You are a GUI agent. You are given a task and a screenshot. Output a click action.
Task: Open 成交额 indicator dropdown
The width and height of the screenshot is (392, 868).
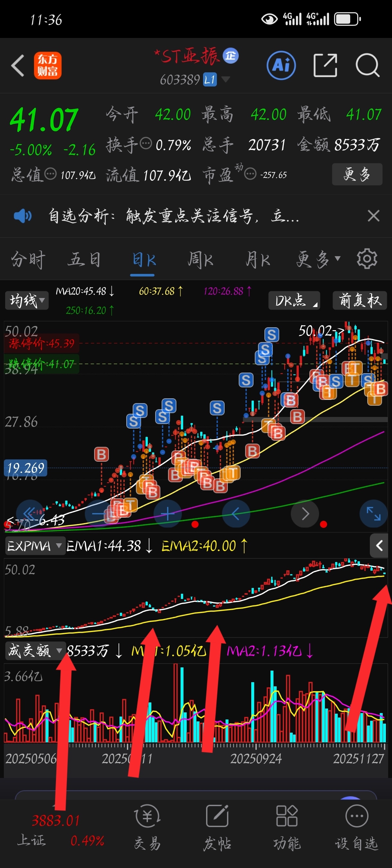coord(35,650)
